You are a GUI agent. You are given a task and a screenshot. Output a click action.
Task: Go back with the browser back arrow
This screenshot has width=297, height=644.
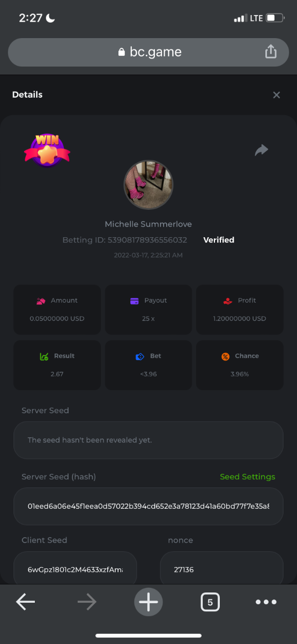point(25,602)
